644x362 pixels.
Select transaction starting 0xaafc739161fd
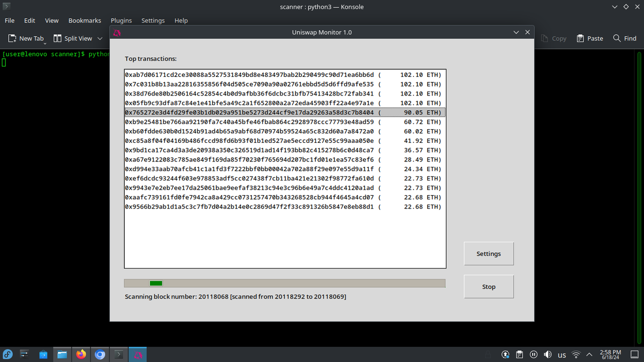pos(285,197)
